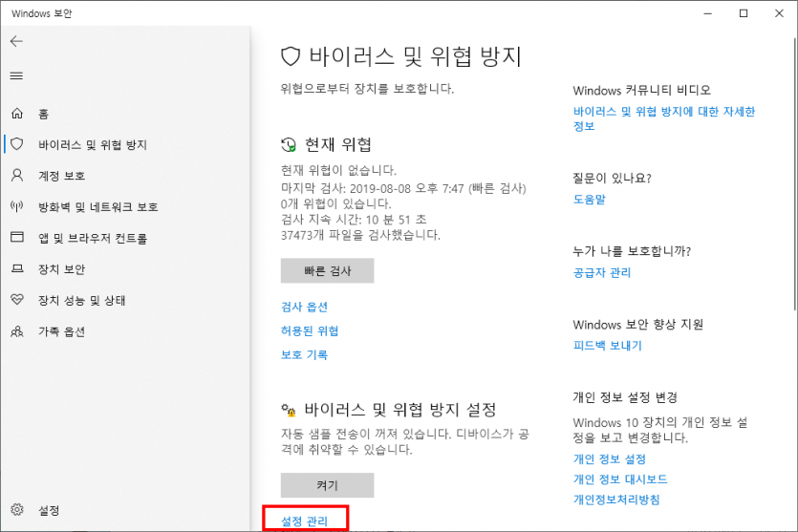Click the Windows 커뮤니티 비디오 heading

[x=642, y=91]
